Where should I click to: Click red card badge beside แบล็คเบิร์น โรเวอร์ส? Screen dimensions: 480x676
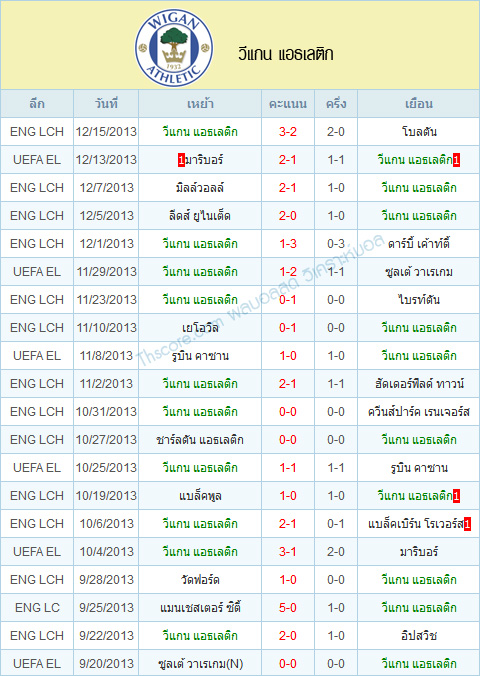(467, 524)
